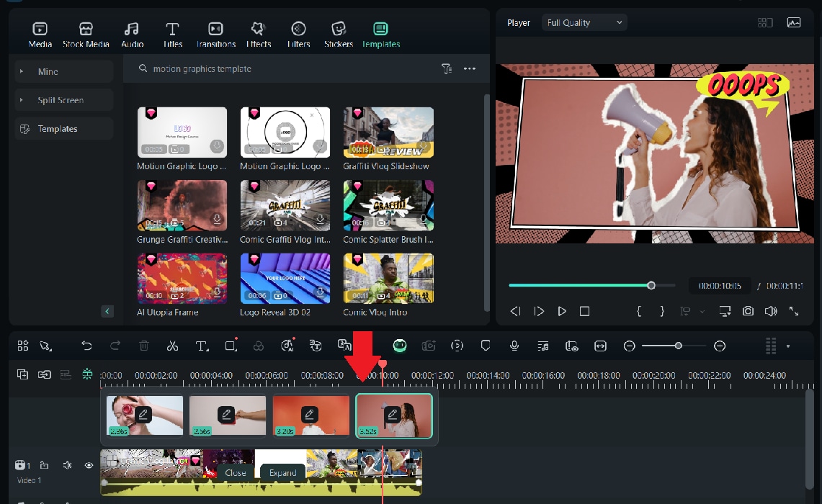Screen dimensions: 822x504
Task: Open the green AI assistant icon
Action: pyautogui.click(x=400, y=346)
